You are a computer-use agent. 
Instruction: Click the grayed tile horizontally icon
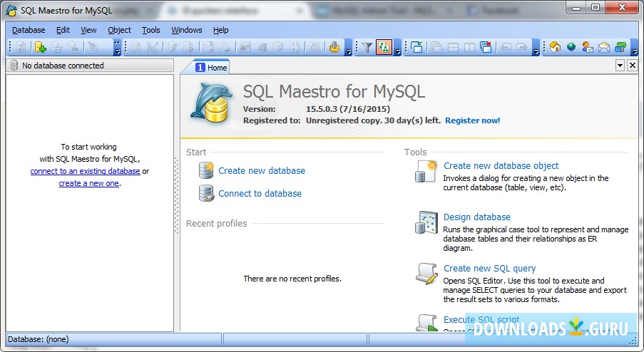(x=453, y=47)
